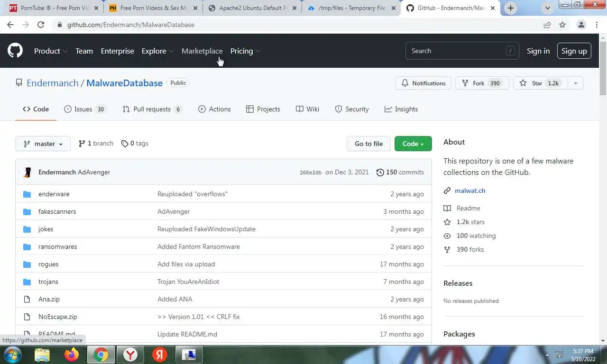Open the Issues tab
The image size is (607, 364).
pos(84,109)
